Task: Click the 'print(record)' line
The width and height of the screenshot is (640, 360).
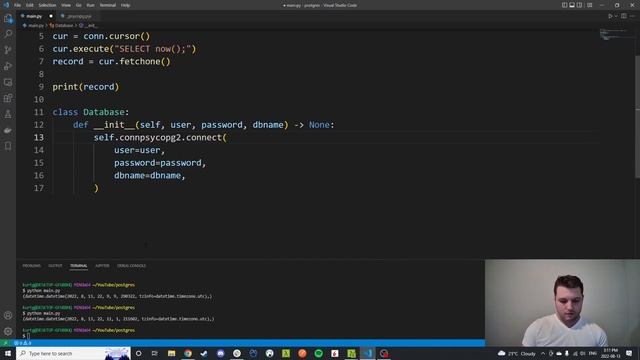Action: (x=86, y=87)
